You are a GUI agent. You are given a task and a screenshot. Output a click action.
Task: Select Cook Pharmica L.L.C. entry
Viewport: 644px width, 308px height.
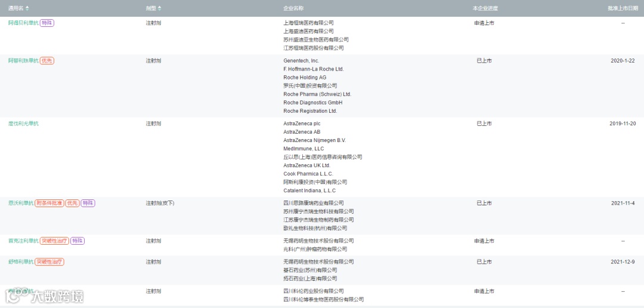click(x=308, y=174)
